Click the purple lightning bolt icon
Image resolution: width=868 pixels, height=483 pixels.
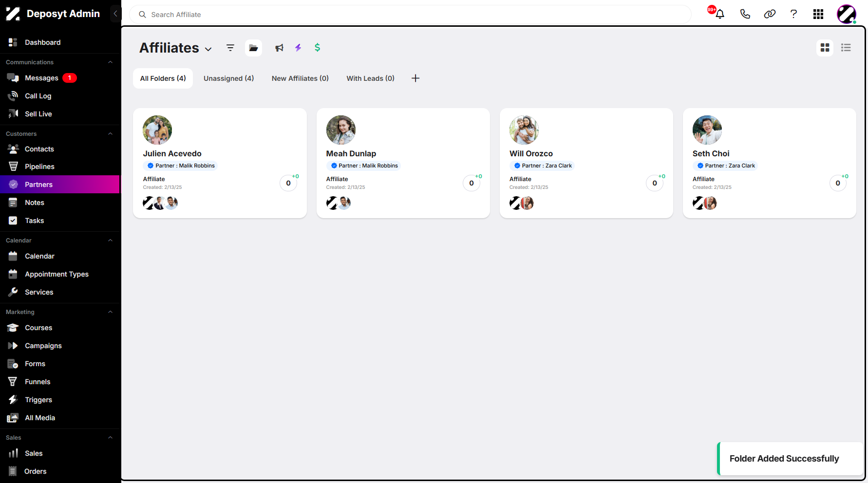click(298, 48)
